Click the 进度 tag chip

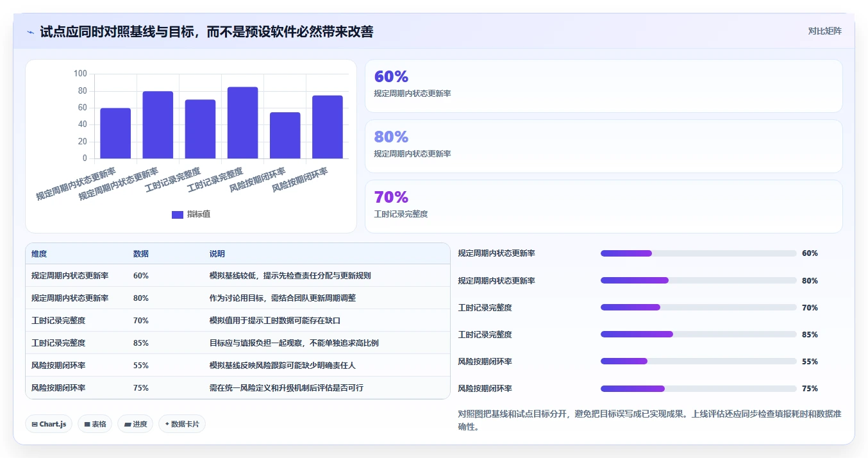point(135,424)
